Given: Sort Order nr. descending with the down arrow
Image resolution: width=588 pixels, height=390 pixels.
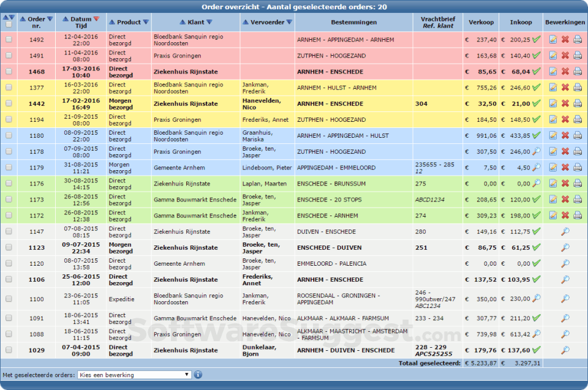Looking at the screenshot, I should [50, 19].
